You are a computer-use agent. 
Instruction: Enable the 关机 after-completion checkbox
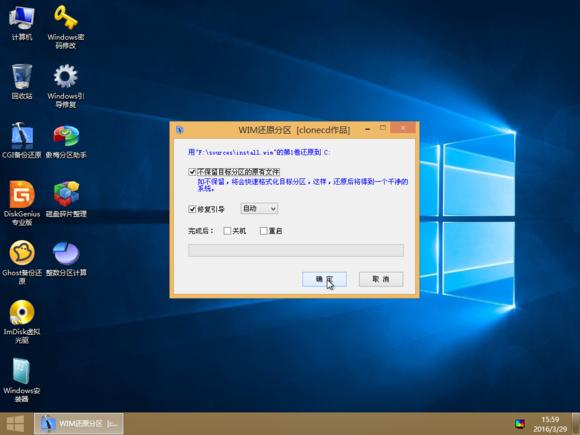[x=227, y=231]
